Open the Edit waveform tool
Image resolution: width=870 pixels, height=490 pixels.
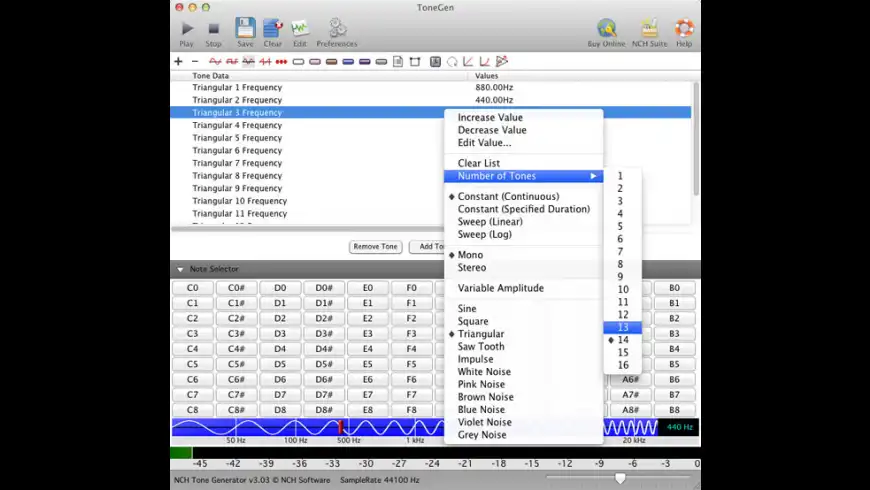(300, 29)
